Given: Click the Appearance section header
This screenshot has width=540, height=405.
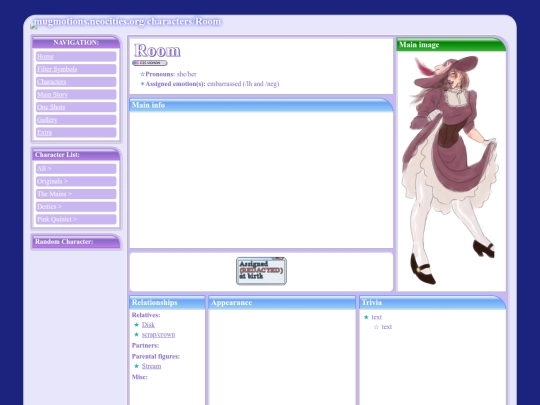Looking at the screenshot, I should pyautogui.click(x=282, y=303).
